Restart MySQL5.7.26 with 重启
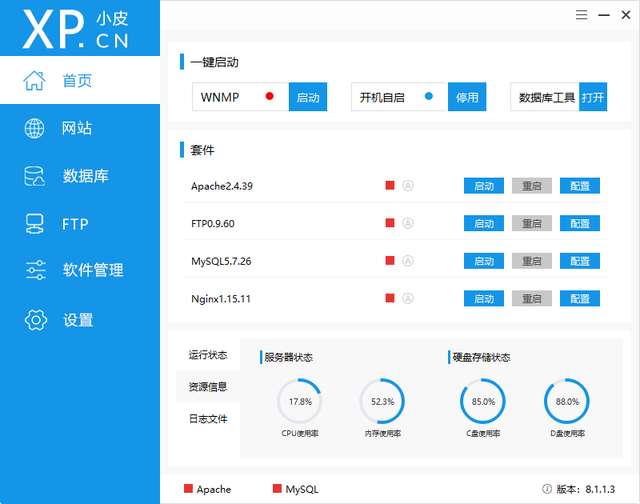Image resolution: width=640 pixels, height=504 pixels. 532,261
